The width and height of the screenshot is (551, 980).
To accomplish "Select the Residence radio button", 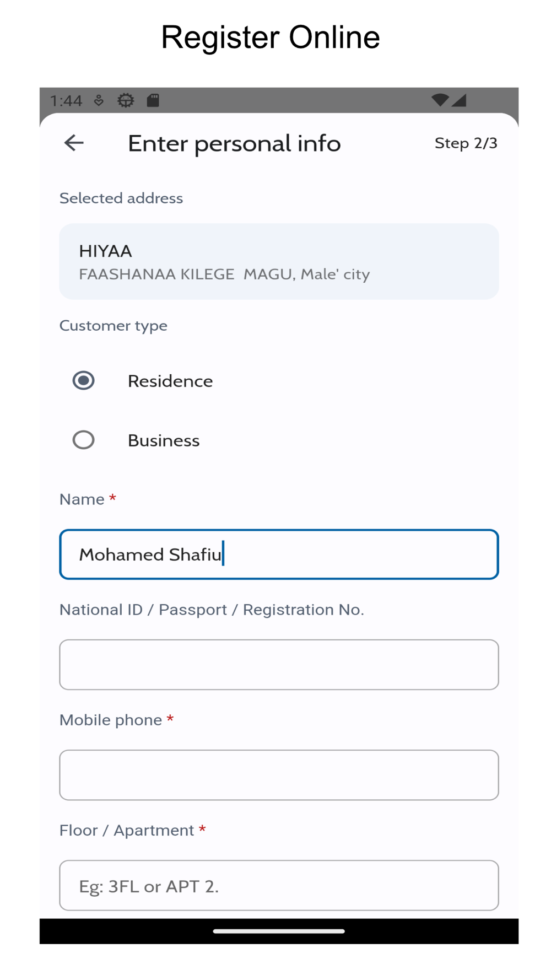I will (84, 381).
